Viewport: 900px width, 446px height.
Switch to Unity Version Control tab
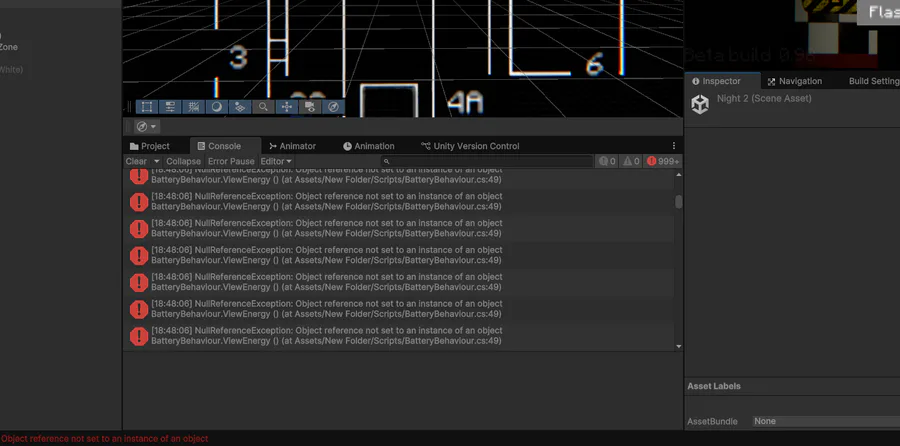[470, 146]
